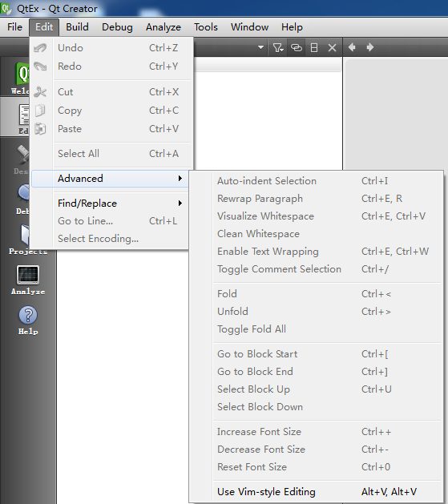Image resolution: width=448 pixels, height=504 pixels.
Task: Toggle Use Vim-style Editing
Action: tap(317, 492)
